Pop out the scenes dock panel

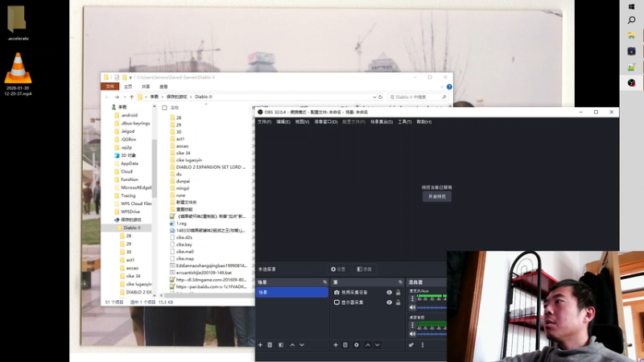(x=325, y=282)
